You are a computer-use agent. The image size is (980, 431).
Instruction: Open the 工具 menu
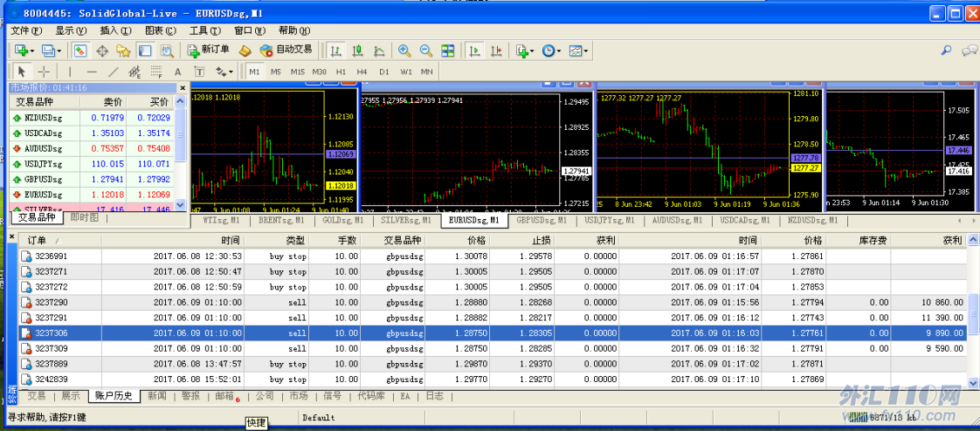205,31
